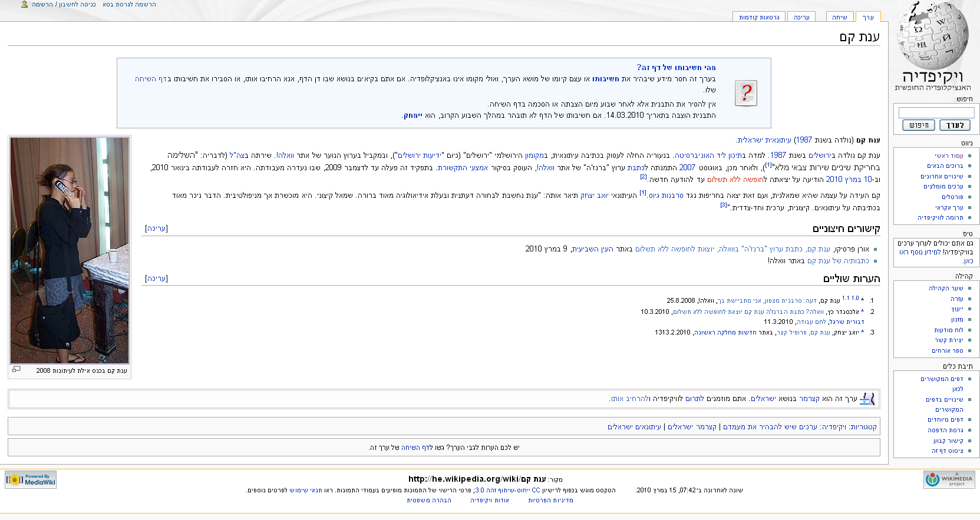This screenshot has width=980, height=520.
Task: Click the footnote [1] reference marker
Action: (x=768, y=165)
